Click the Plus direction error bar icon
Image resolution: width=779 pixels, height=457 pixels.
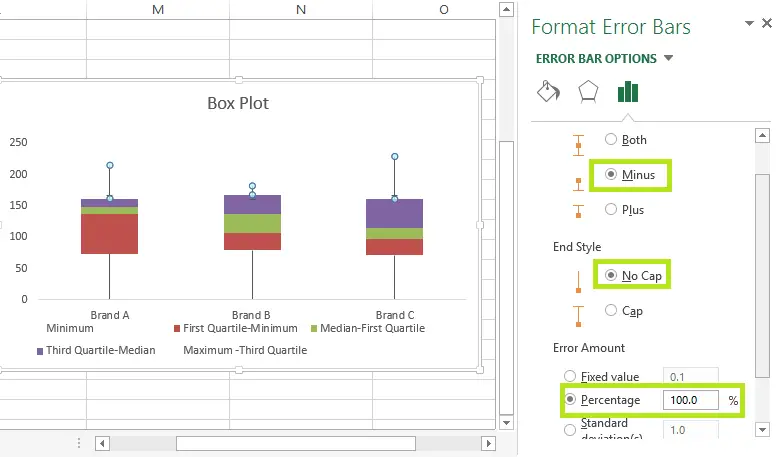[x=578, y=211]
